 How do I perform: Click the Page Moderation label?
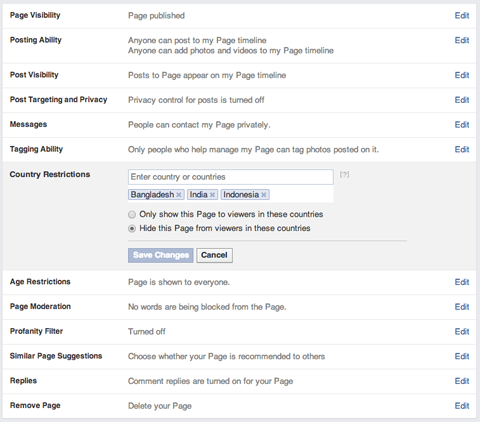pyautogui.click(x=40, y=306)
